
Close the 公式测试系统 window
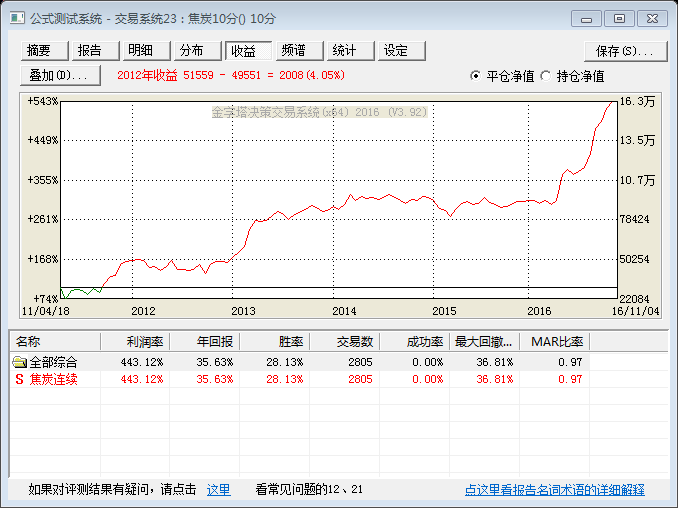pos(652,19)
